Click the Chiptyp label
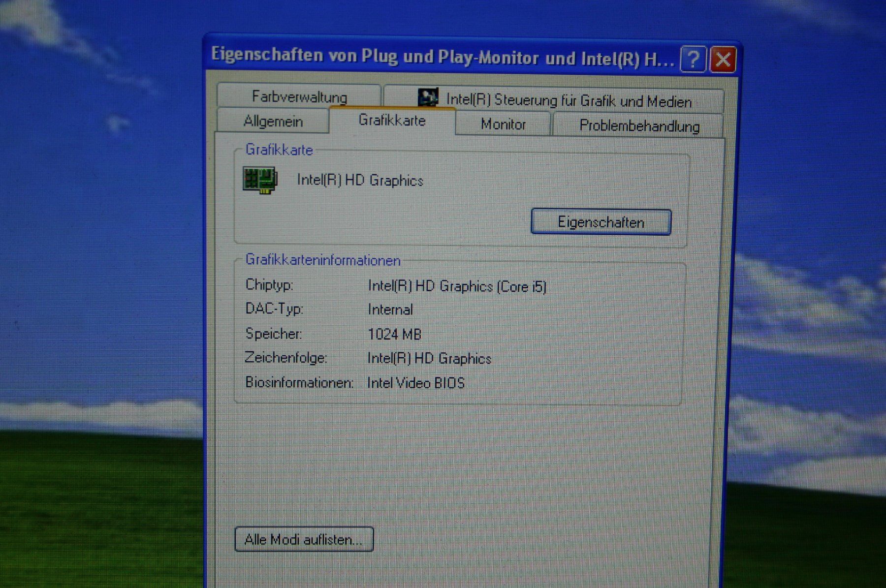 point(269,284)
